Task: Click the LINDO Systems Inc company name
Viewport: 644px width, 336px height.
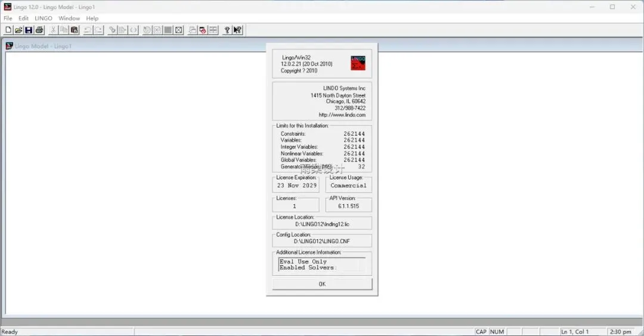Action: point(344,88)
